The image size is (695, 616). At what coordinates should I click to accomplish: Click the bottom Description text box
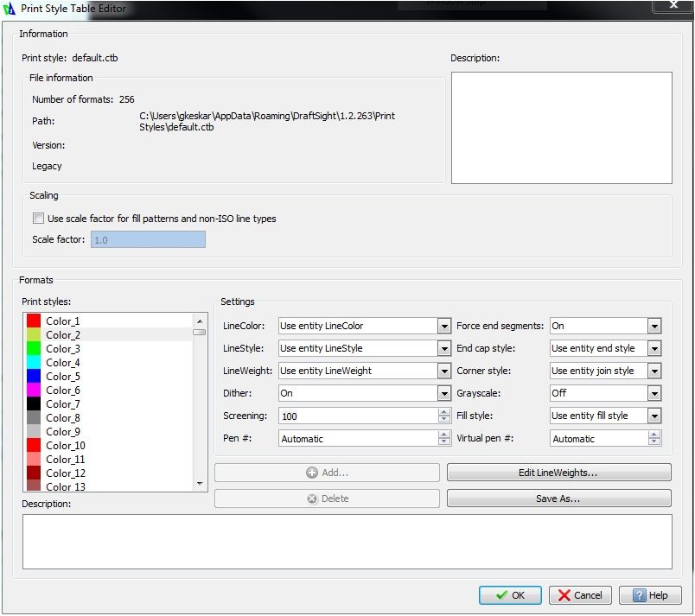347,542
